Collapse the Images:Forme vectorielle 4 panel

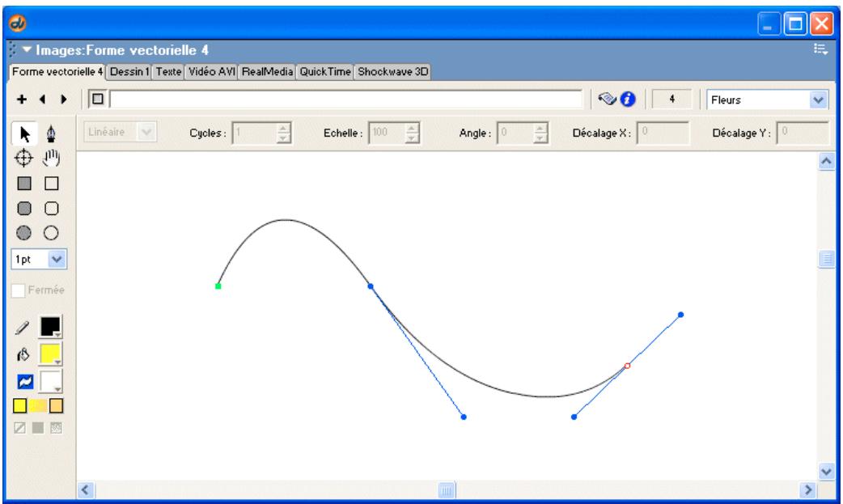coord(27,49)
